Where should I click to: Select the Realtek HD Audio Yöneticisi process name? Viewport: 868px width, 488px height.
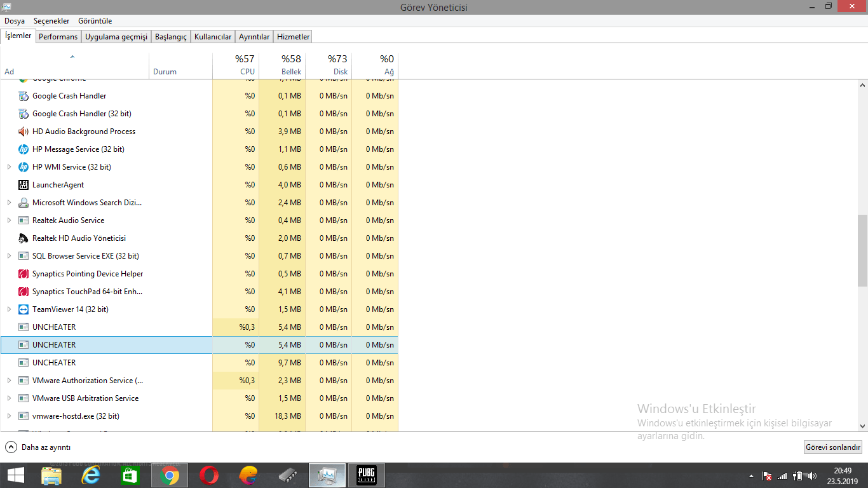[79, 238]
